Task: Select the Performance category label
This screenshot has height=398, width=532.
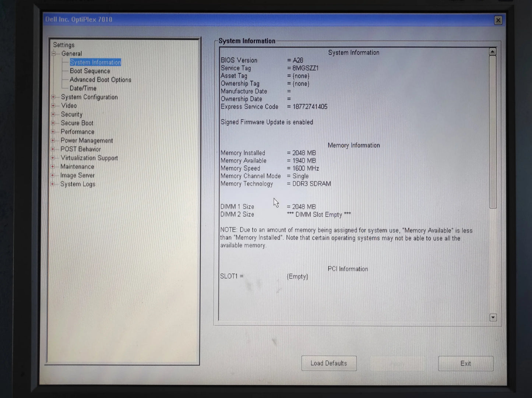Action: pyautogui.click(x=77, y=132)
